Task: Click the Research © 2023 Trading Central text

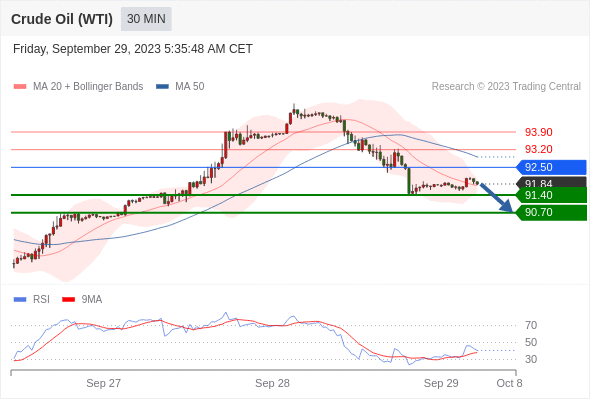Action: click(506, 87)
